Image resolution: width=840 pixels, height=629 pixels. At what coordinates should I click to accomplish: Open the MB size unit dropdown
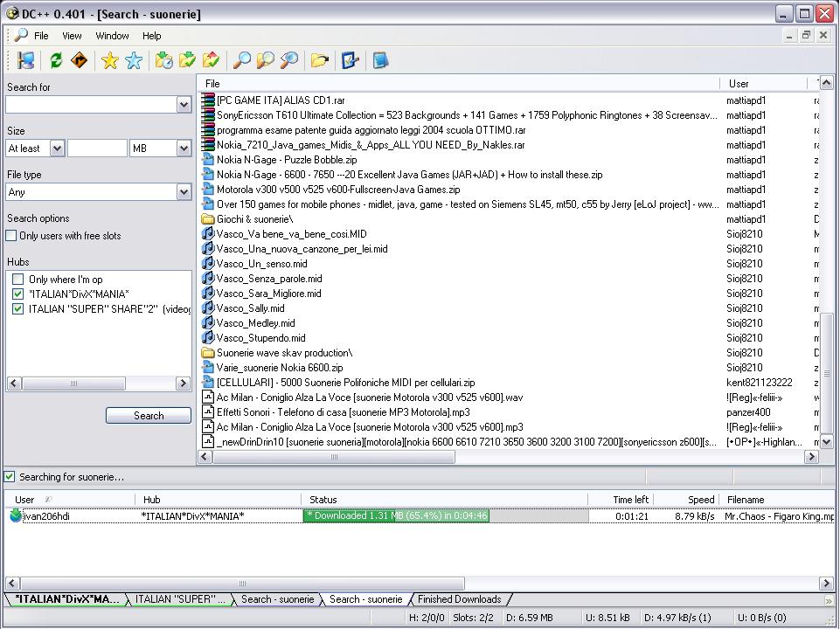coord(184,149)
